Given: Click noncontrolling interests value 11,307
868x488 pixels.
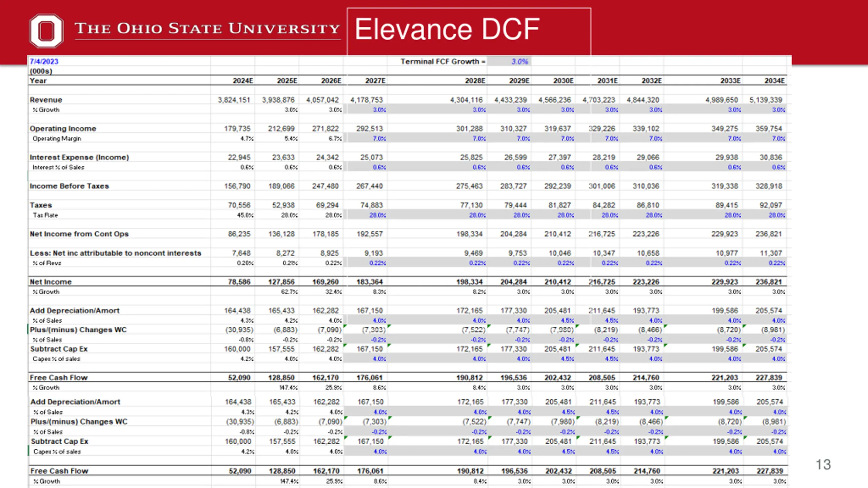Looking at the screenshot, I should pos(770,253).
